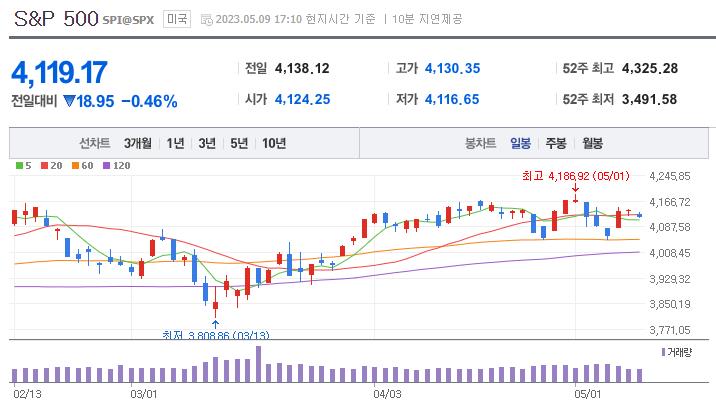Click the 02/13 date axis label

(27, 394)
